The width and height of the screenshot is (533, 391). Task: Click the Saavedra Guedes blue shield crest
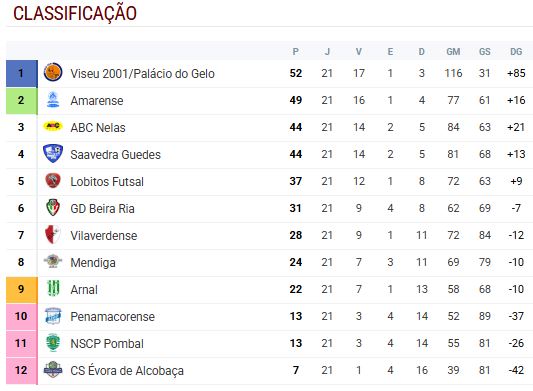pos(53,153)
